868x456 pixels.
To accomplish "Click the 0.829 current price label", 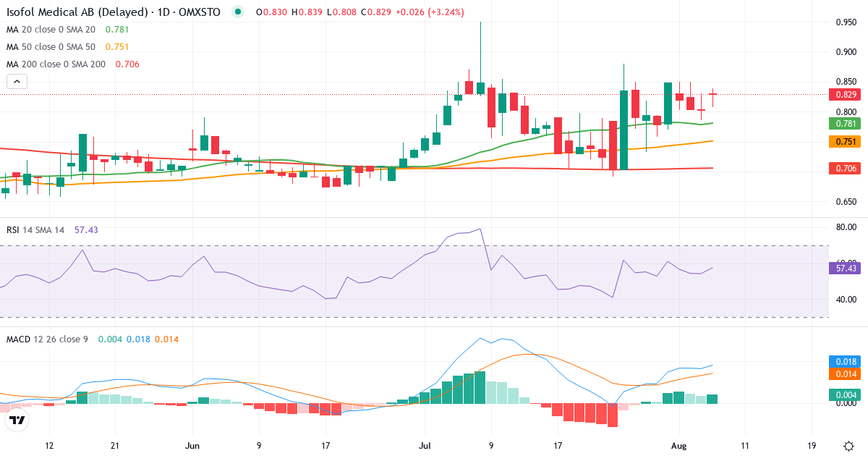I will tap(846, 94).
